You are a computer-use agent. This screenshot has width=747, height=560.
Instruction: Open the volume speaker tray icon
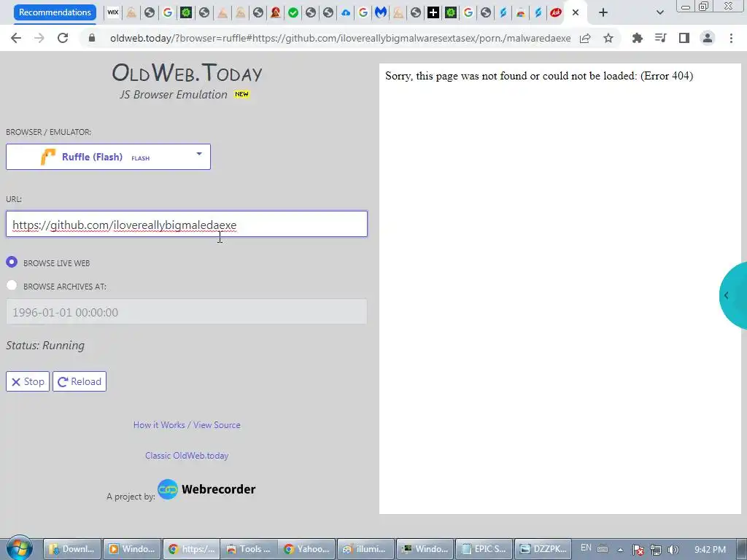[x=673, y=550]
